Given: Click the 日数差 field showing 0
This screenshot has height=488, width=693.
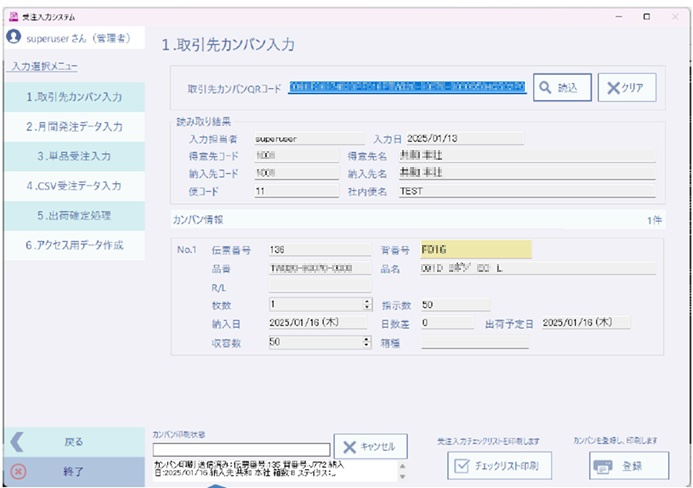Looking at the screenshot, I should click(x=447, y=323).
